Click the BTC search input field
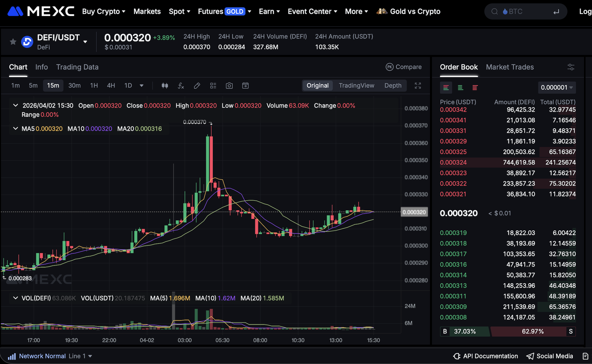The height and width of the screenshot is (364, 592). (x=525, y=12)
